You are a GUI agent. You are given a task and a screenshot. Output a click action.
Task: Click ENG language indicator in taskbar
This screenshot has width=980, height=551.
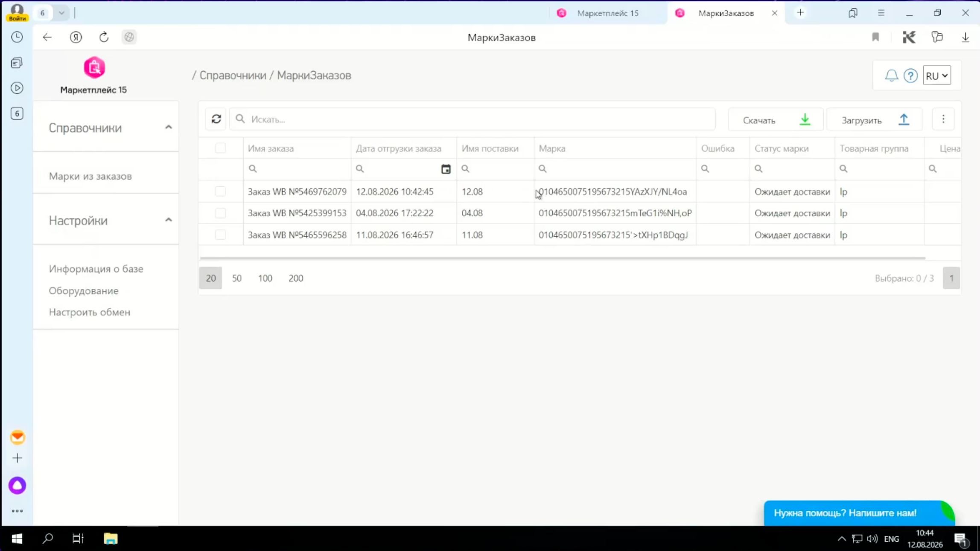point(892,539)
